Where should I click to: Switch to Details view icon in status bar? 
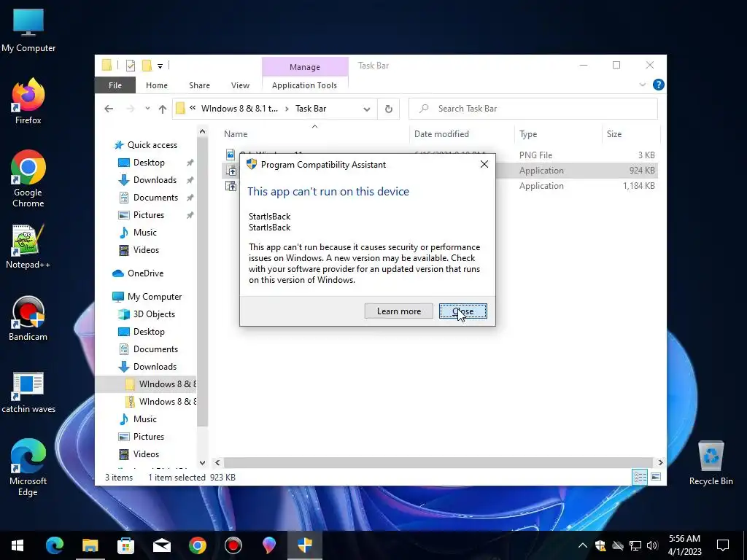pos(640,477)
